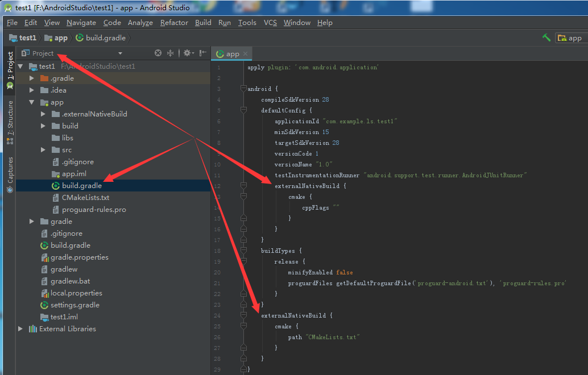The image size is (588, 375).
Task: Expand External Libraries node
Action: pos(20,328)
